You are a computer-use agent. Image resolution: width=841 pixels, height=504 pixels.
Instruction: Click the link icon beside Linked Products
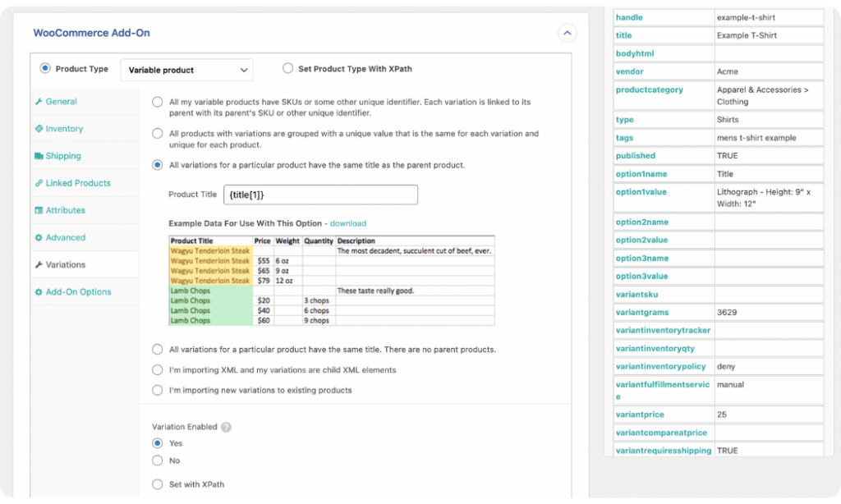(x=39, y=183)
